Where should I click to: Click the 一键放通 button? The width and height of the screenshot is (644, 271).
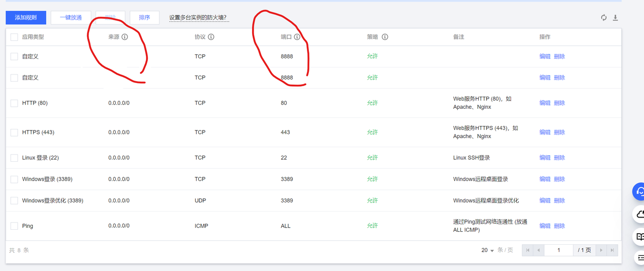70,18
